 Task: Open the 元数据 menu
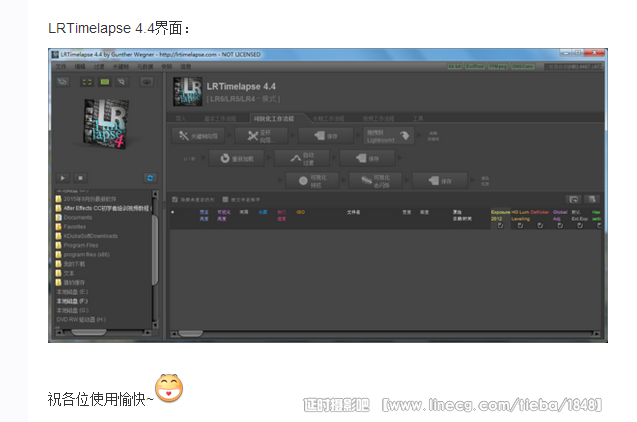(145, 67)
